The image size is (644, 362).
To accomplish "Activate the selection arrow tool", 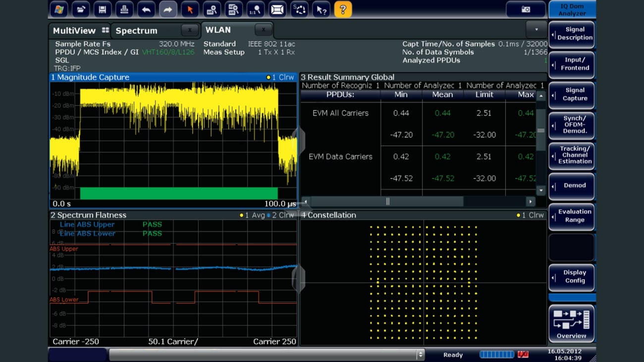I will click(190, 9).
